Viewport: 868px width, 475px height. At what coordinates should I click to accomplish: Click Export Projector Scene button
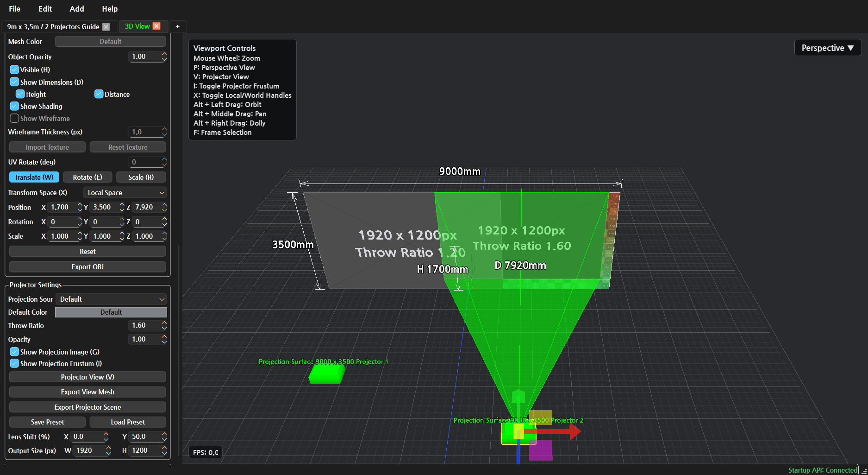[x=87, y=407]
